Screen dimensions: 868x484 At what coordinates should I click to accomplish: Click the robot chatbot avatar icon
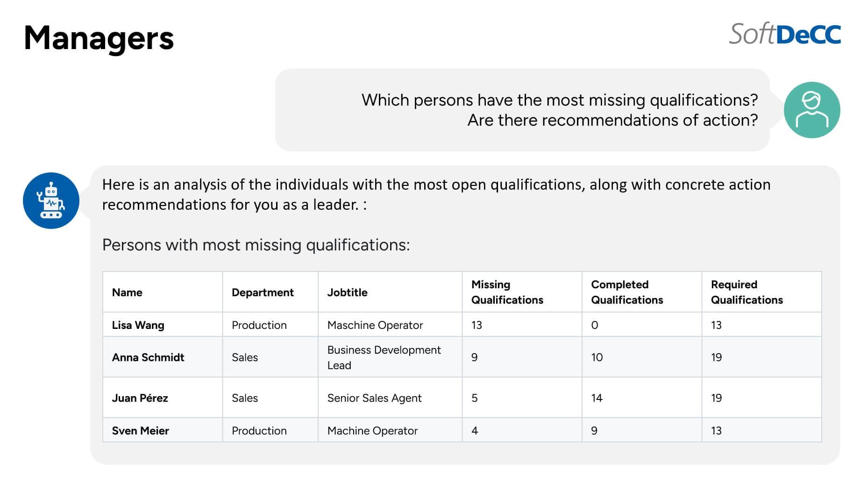(51, 200)
